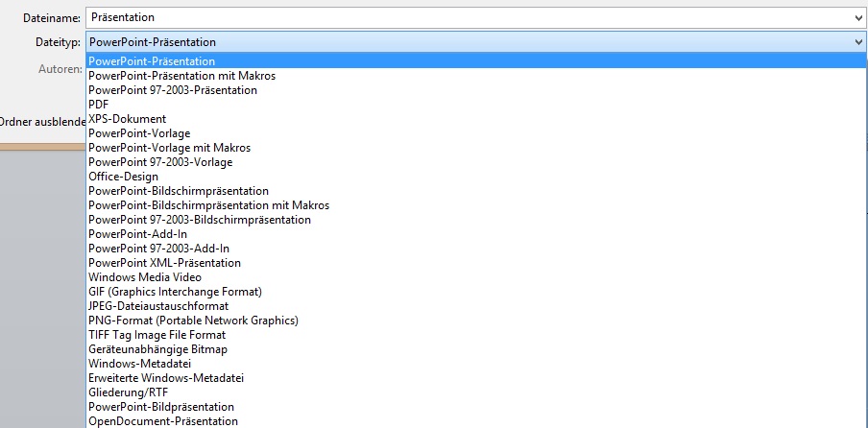Choose JPEG-Dateiaustauschformat

coord(476,305)
